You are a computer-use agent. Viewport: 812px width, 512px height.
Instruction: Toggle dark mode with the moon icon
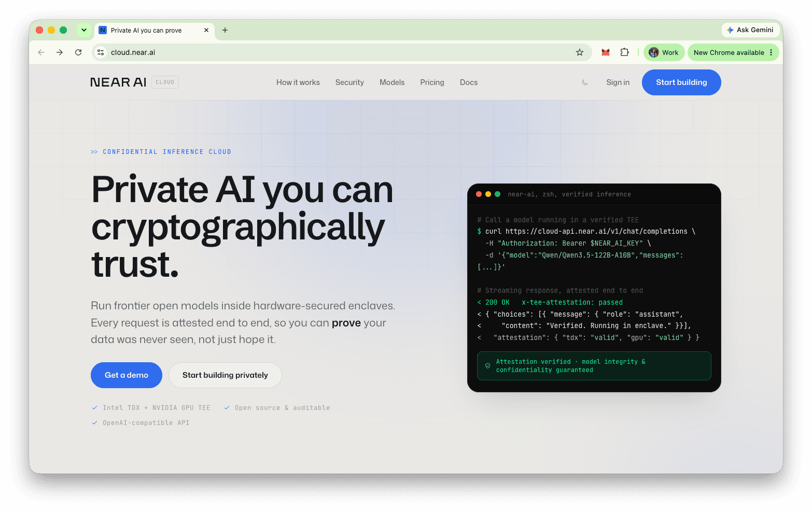(x=585, y=82)
